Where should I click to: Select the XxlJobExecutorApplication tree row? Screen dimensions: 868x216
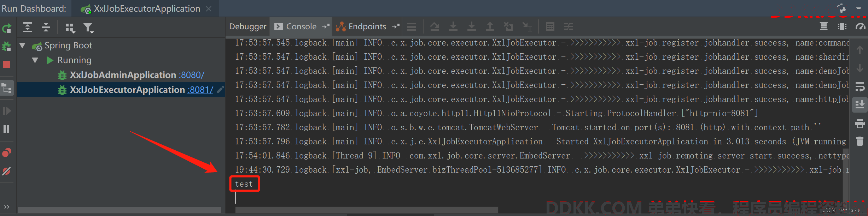121,90
